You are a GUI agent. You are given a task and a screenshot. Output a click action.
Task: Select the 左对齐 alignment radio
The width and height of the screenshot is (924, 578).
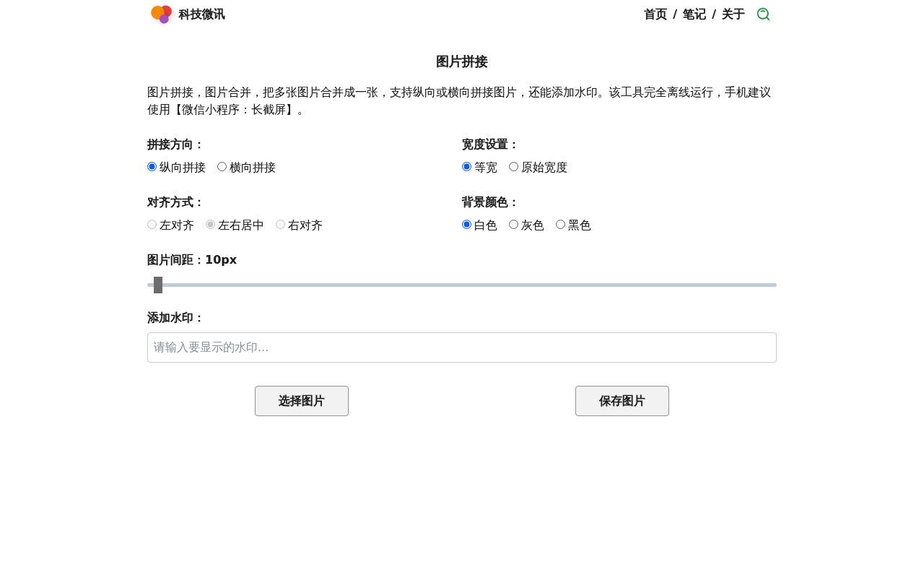[x=152, y=225]
